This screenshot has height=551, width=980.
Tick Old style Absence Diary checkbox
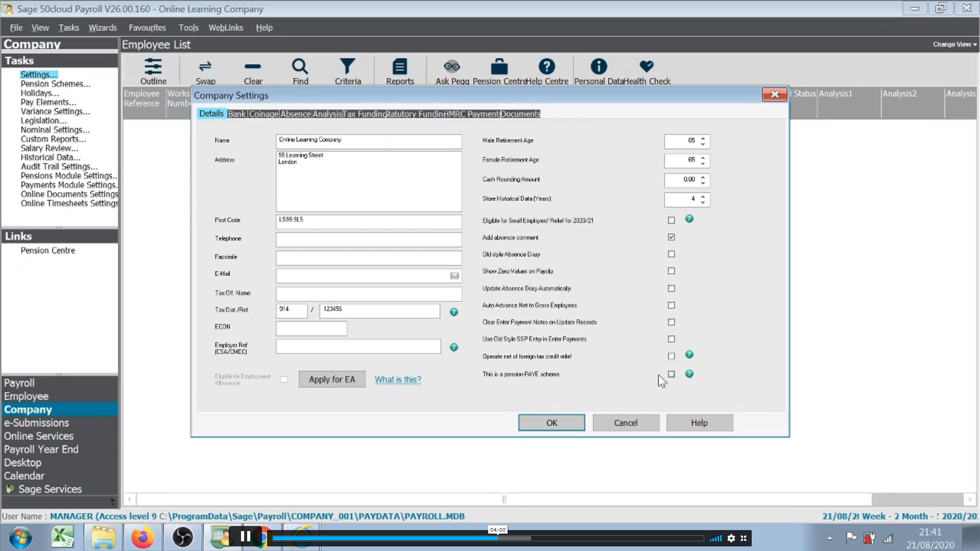click(671, 254)
